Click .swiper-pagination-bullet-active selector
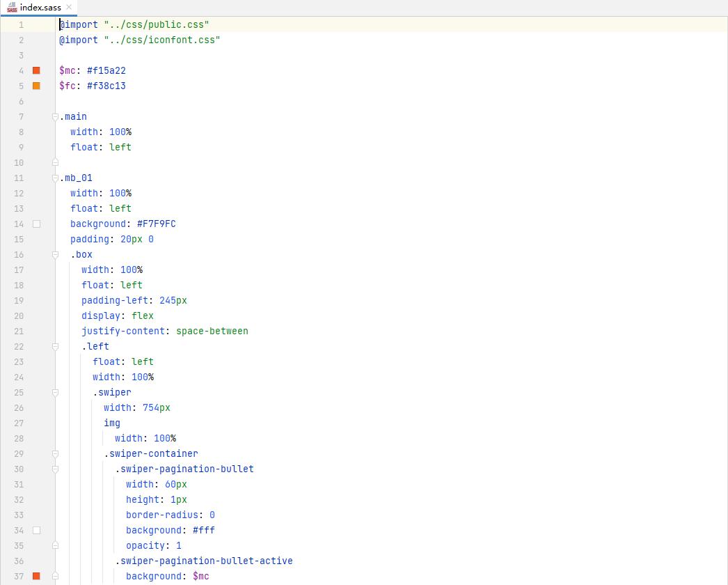Screen dimensions: 728x585 point(204,561)
